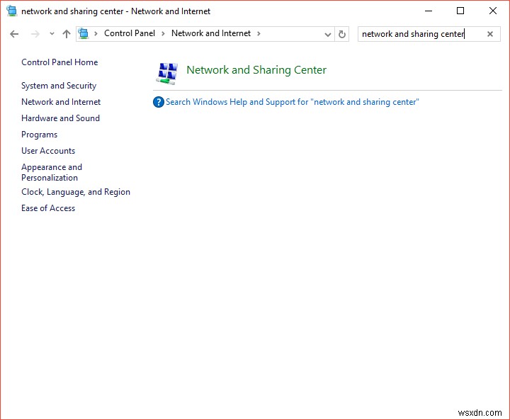Go up one level with the Up arrow
Viewport: 510px width, 420px height.
[x=67, y=34]
